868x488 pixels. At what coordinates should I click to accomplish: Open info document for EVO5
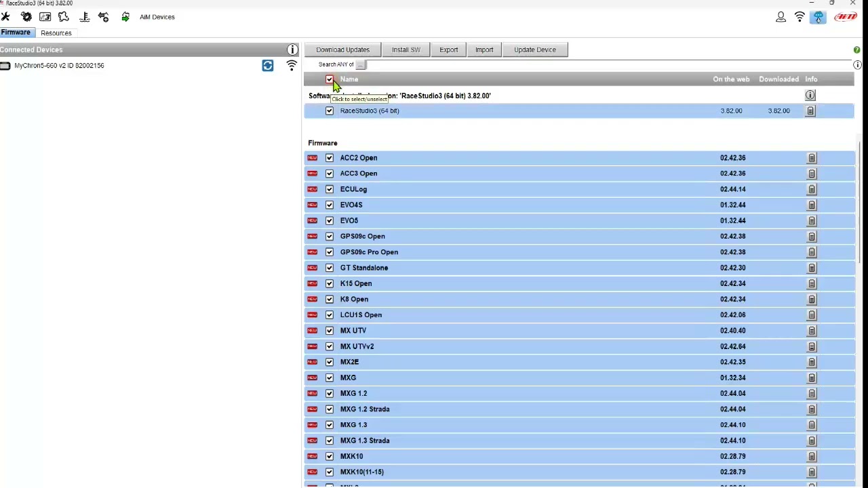click(x=812, y=220)
